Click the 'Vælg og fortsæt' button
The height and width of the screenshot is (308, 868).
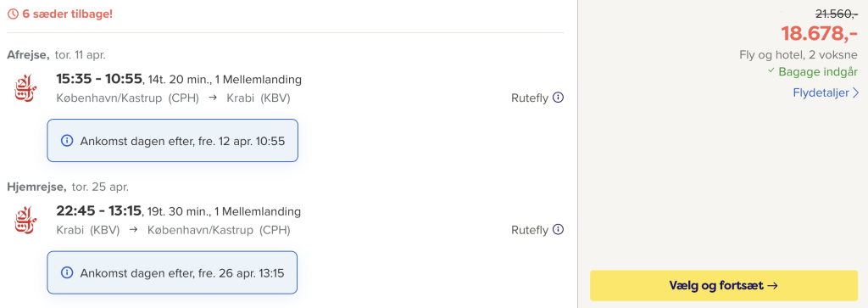(724, 286)
